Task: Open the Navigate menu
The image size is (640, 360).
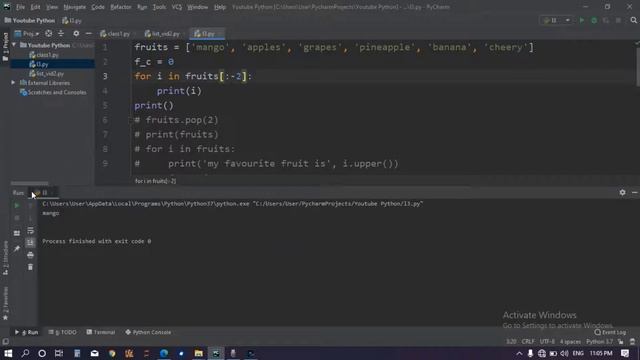Action: (74, 7)
